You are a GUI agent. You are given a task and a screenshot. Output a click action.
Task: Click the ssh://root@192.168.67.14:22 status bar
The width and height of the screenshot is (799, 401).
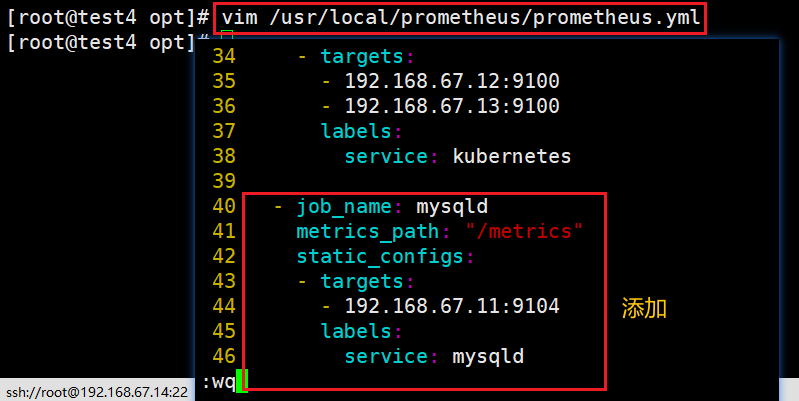tap(97, 392)
